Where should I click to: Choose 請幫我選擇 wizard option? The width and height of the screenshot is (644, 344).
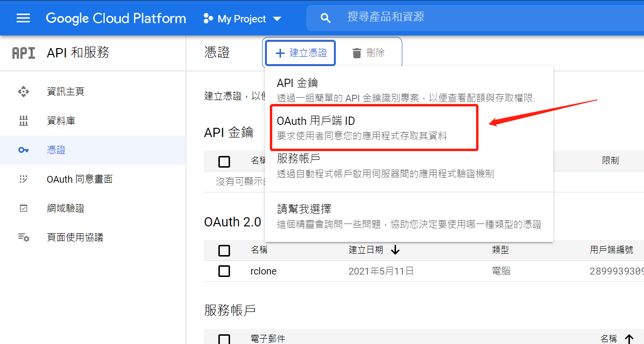coord(409,216)
